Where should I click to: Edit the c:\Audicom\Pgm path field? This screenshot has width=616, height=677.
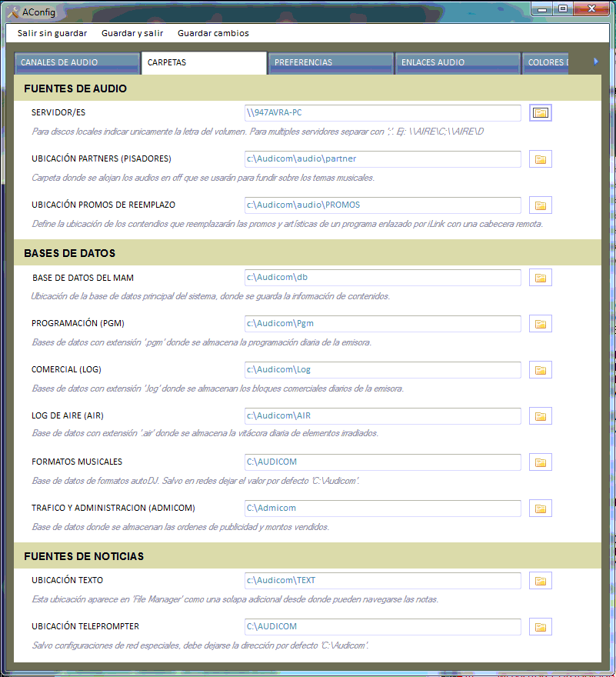382,324
